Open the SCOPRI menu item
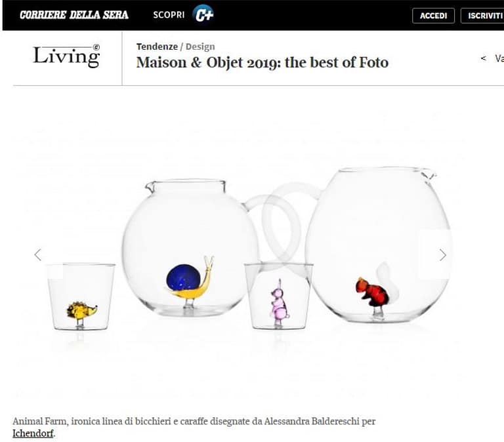The height and width of the screenshot is (442, 504). point(169,15)
